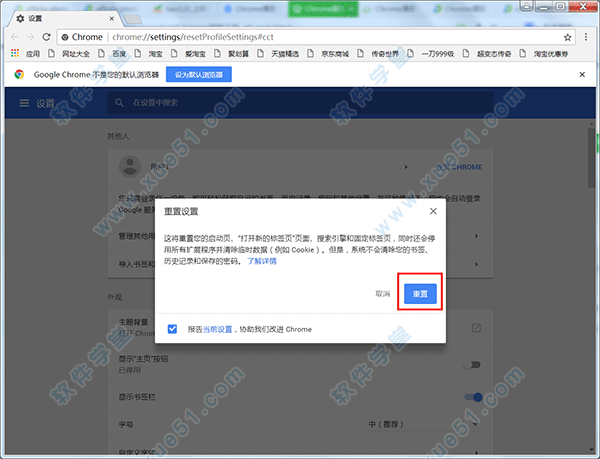
Task: Reload the page
Action: (46, 37)
